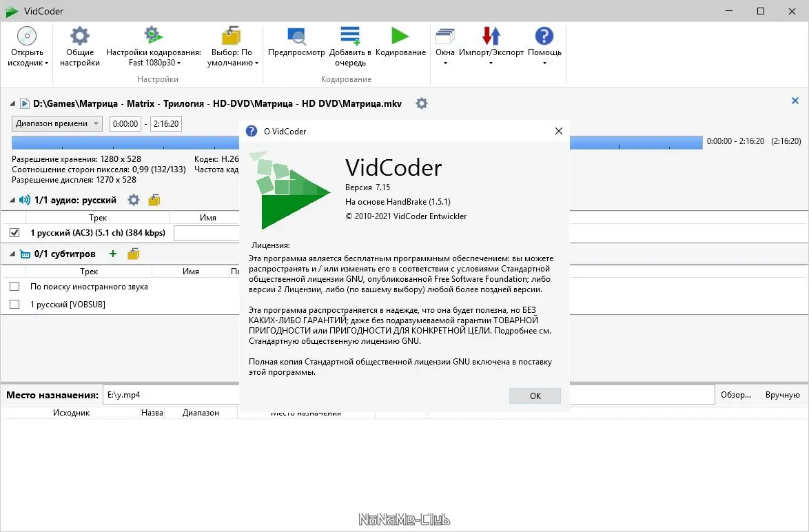Open Предпросмотр preview window
Viewport: 809px width, 532px height.
coord(297,36)
